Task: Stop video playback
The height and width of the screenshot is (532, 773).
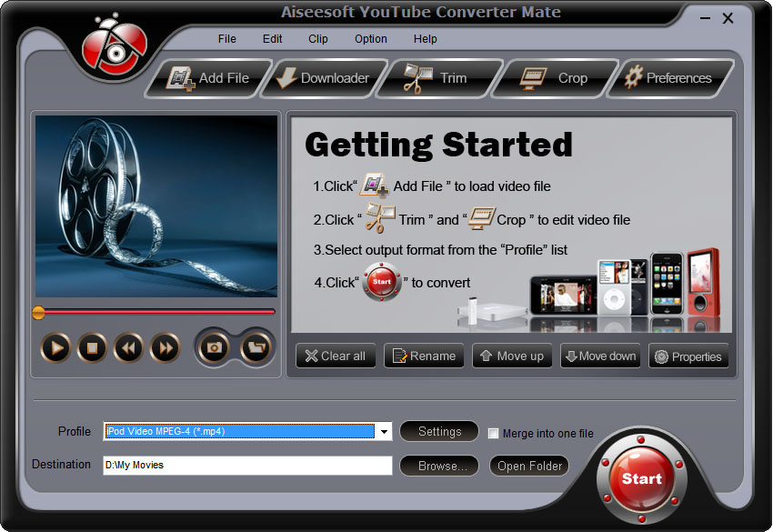Action: (x=92, y=347)
